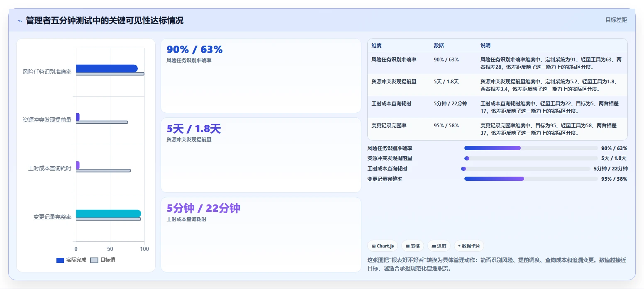Select table cell 风险任务识别准确率

[x=394, y=60]
